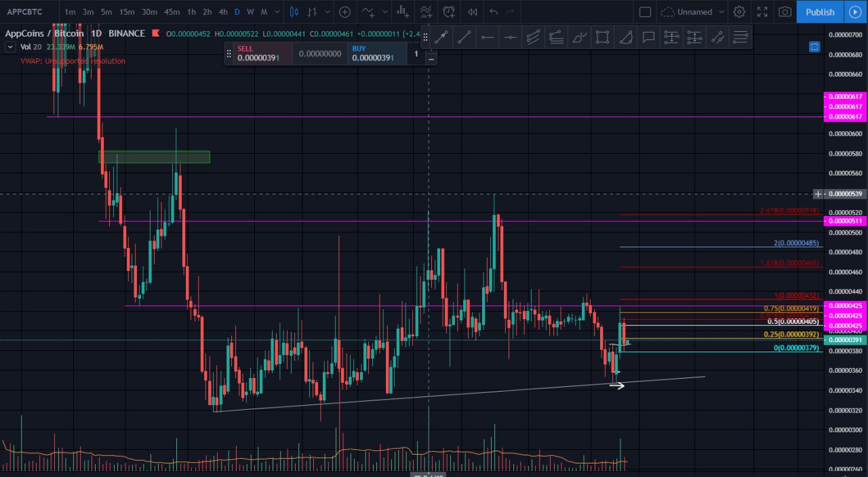Open the Unnamed layout cloud save
Screen dimensions: 868x477
(687, 12)
